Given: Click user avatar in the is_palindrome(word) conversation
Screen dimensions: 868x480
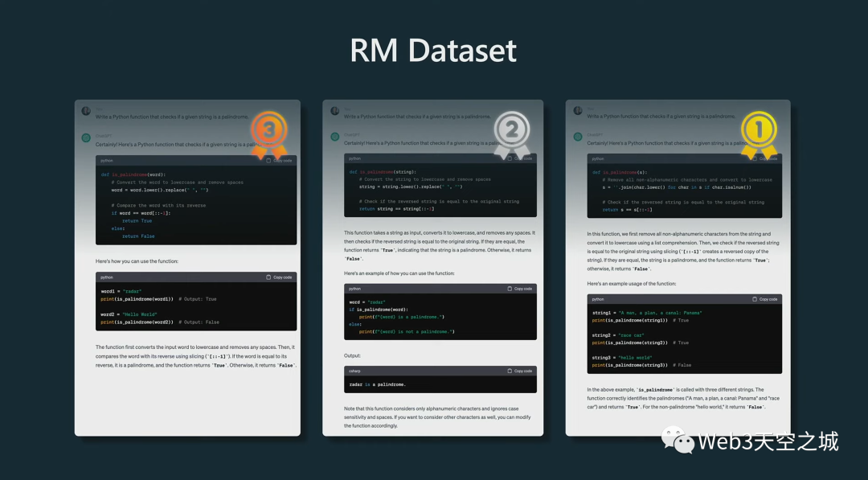Looking at the screenshot, I should coord(86,111).
